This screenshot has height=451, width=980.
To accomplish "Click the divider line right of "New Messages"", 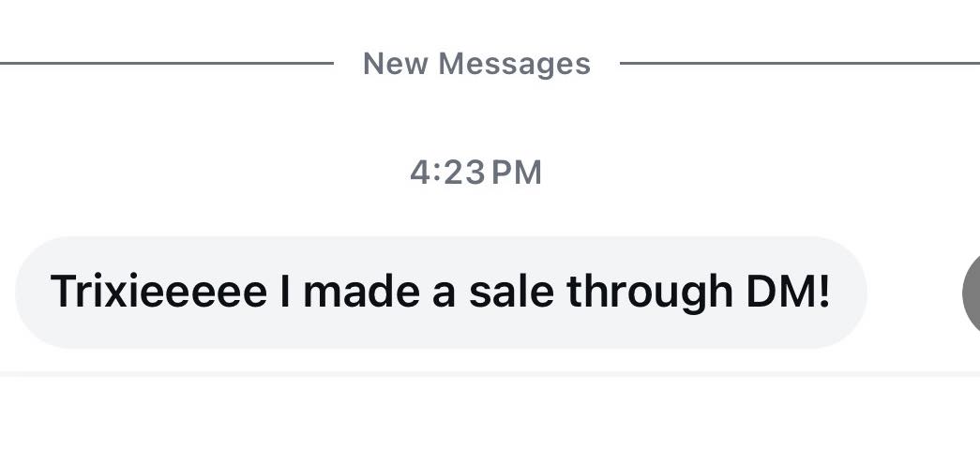I will tap(797, 64).
